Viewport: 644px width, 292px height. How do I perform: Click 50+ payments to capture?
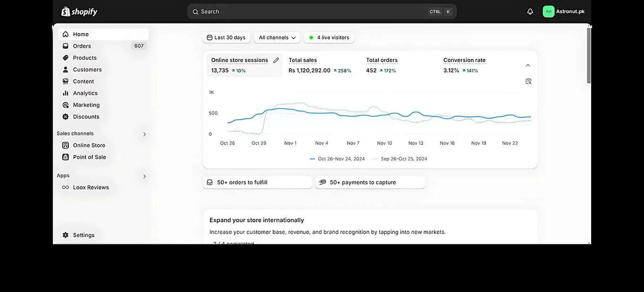coord(370,182)
